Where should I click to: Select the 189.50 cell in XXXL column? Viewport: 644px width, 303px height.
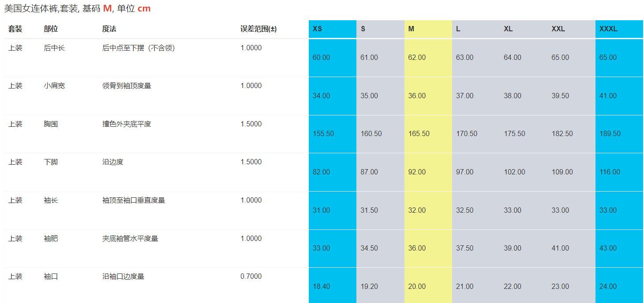(610, 133)
